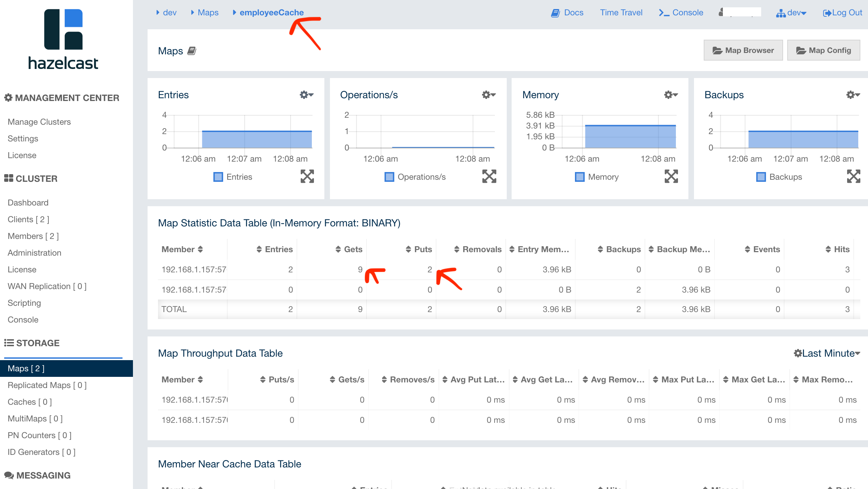Open the Backups chart gear settings
The image size is (868, 489).
[x=853, y=95]
